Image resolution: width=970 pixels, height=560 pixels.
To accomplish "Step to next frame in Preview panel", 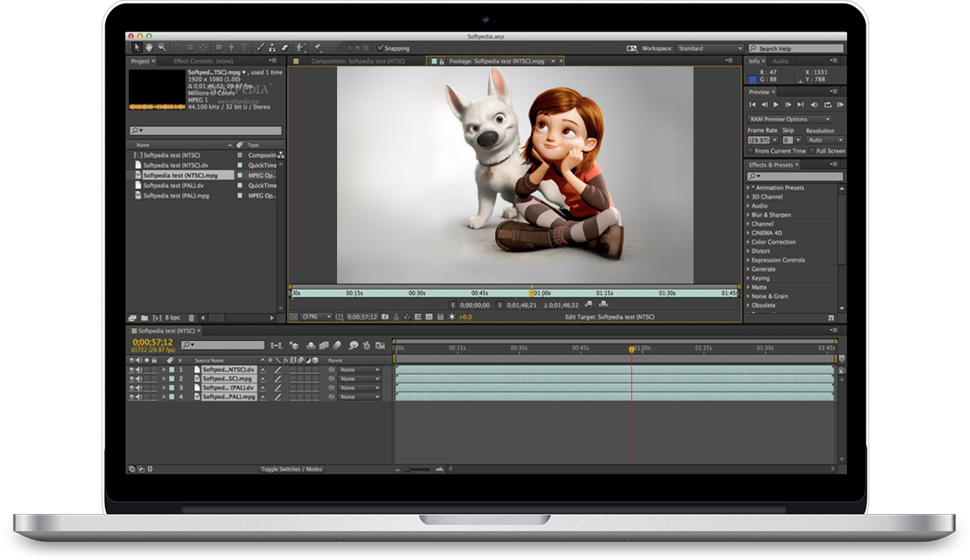I will pos(788,104).
